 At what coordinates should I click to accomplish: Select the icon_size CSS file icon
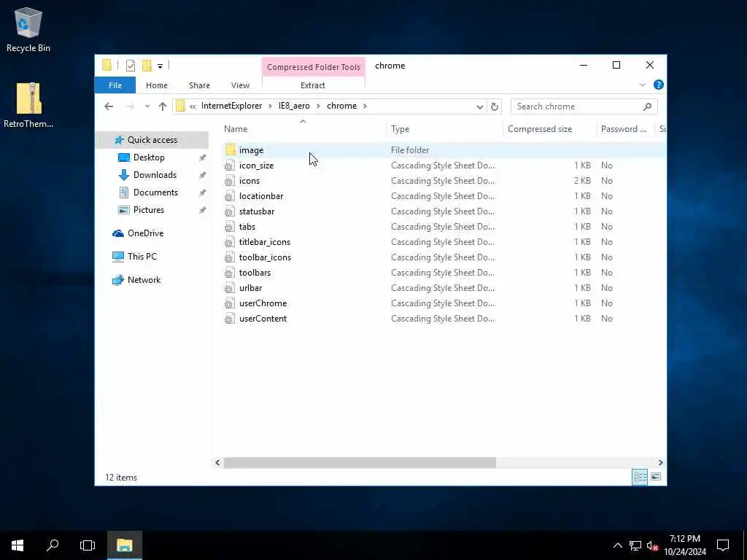[x=230, y=166]
